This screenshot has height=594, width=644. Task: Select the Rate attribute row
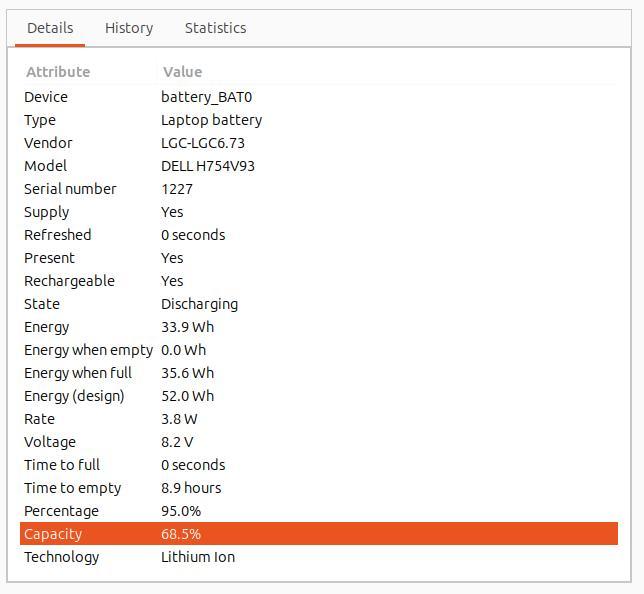tap(319, 419)
